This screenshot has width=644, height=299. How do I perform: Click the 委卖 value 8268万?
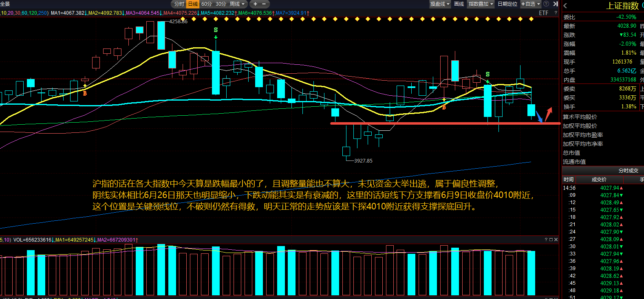pos(628,88)
